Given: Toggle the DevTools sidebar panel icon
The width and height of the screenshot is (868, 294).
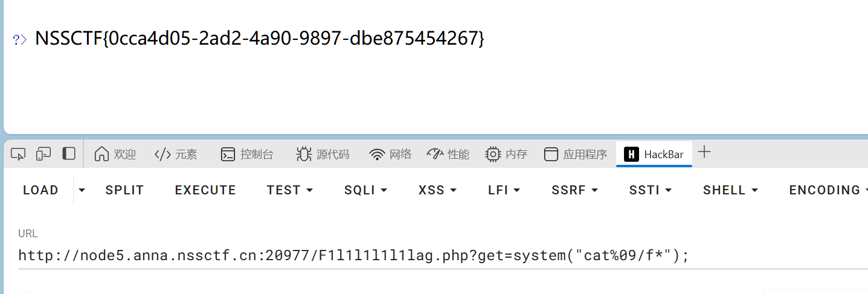Looking at the screenshot, I should [x=69, y=154].
